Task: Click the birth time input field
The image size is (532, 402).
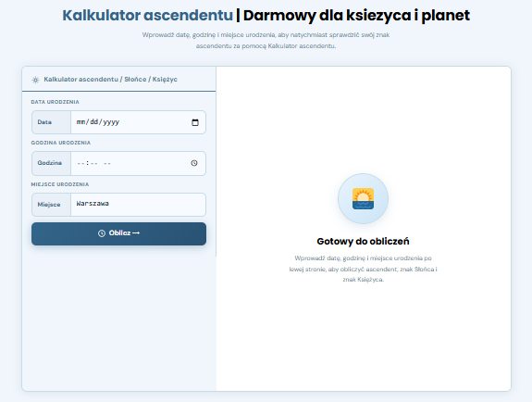Action: tap(138, 163)
